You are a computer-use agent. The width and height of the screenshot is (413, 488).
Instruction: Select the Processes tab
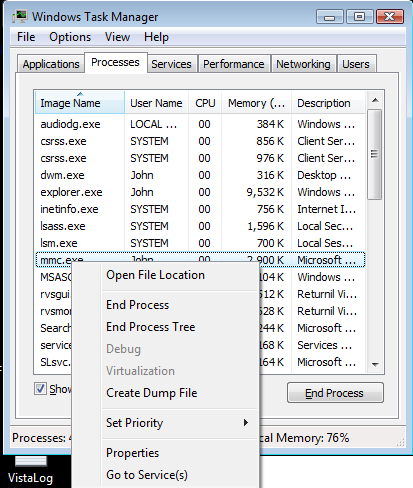coord(115,62)
